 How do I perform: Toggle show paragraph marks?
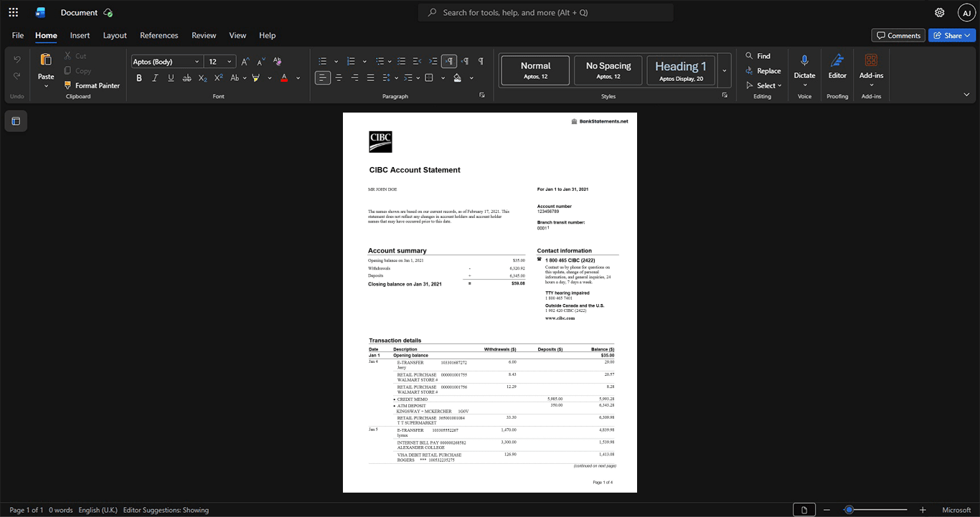tap(481, 61)
